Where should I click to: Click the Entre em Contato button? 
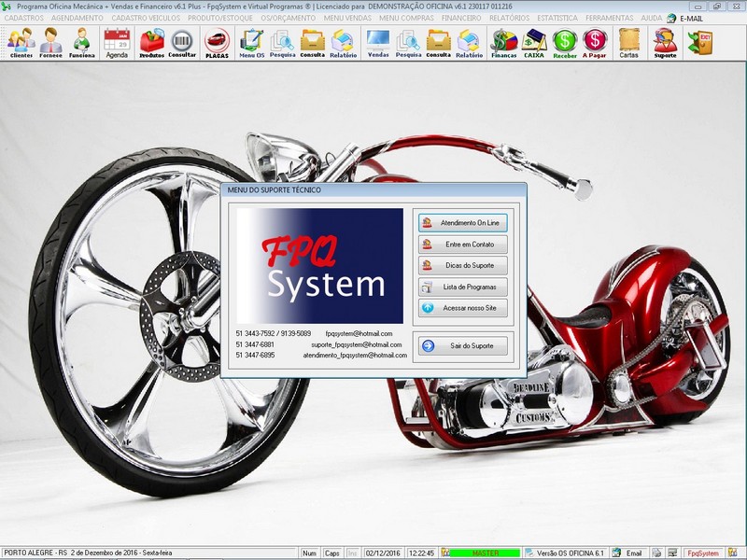coord(463,245)
